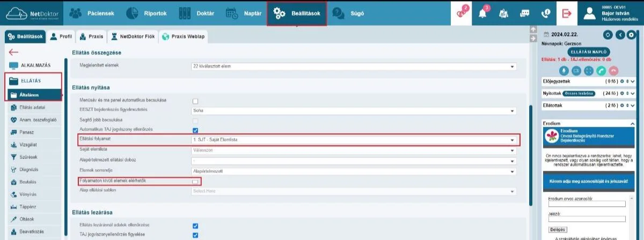Collapse the Erodium panel
Image resolution: width=644 pixels, height=240 pixels.
click(x=633, y=123)
